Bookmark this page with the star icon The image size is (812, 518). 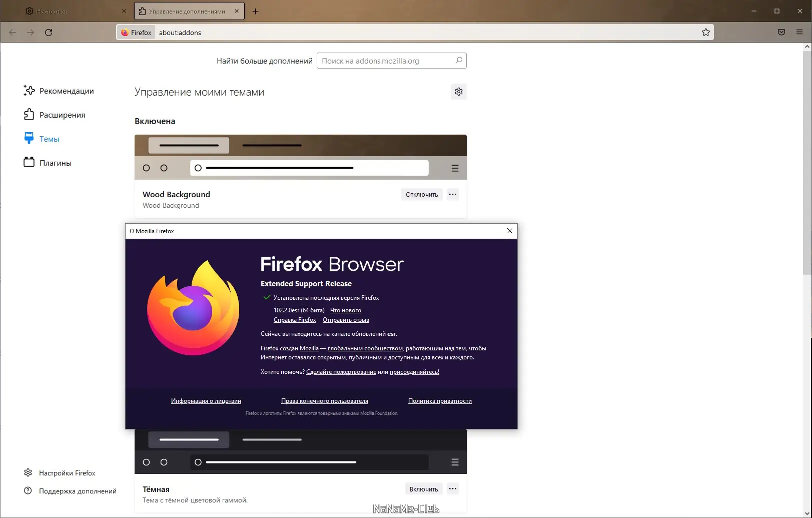point(706,33)
